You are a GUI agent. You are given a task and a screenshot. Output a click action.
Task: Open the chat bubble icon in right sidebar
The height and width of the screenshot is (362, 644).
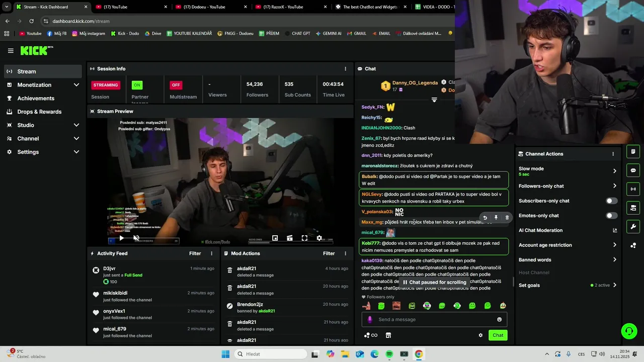click(633, 170)
